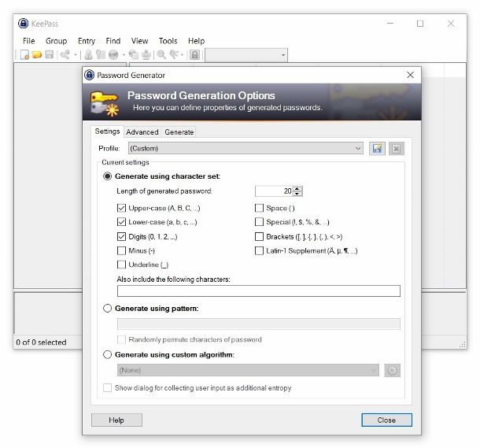Click the Add Entry key icon in toolbar

point(65,55)
